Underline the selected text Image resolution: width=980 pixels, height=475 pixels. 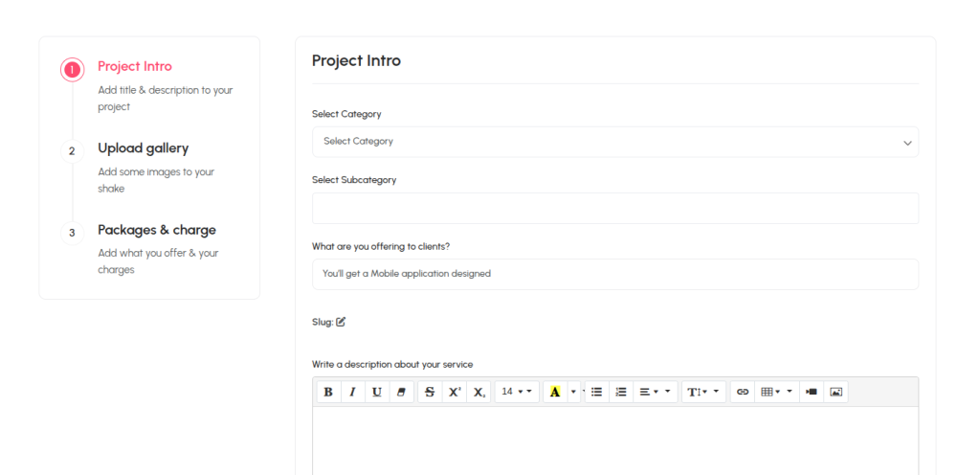(x=377, y=392)
